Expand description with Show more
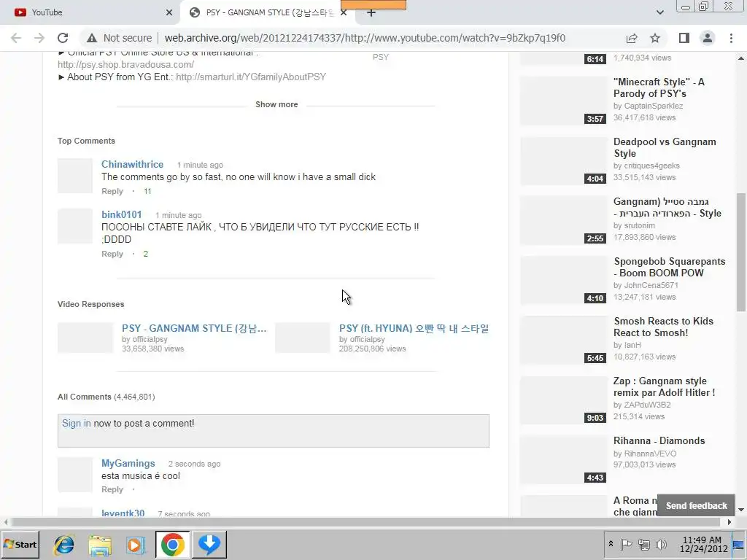The height and width of the screenshot is (560, 747). (276, 104)
